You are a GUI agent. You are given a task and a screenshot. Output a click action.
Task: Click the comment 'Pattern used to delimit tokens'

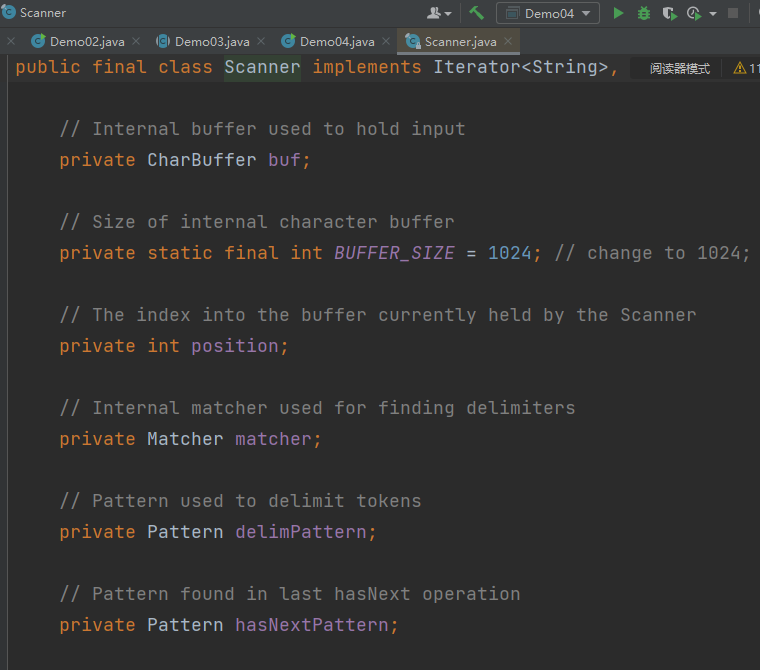(x=240, y=501)
